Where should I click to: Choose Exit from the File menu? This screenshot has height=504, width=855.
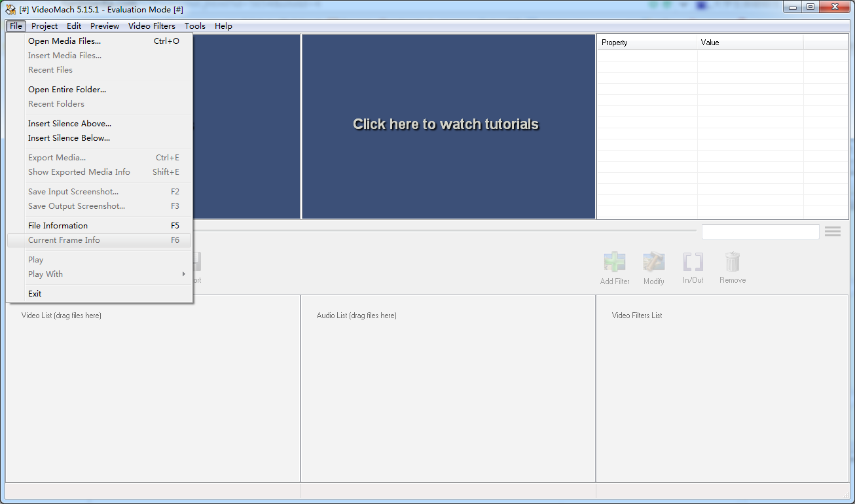click(x=100, y=294)
